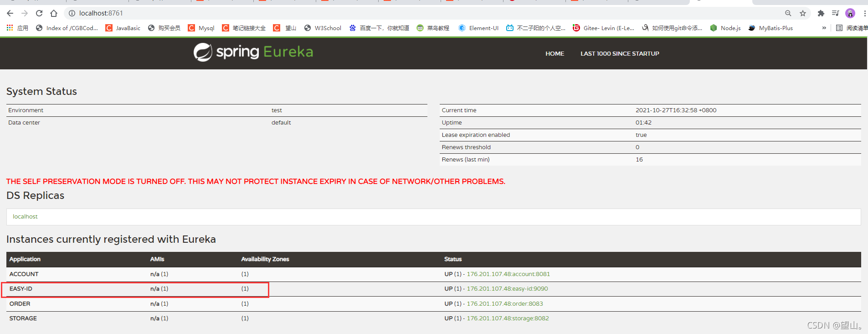Image resolution: width=868 pixels, height=334 pixels.
Task: Open the browser Home page icon
Action: click(54, 13)
